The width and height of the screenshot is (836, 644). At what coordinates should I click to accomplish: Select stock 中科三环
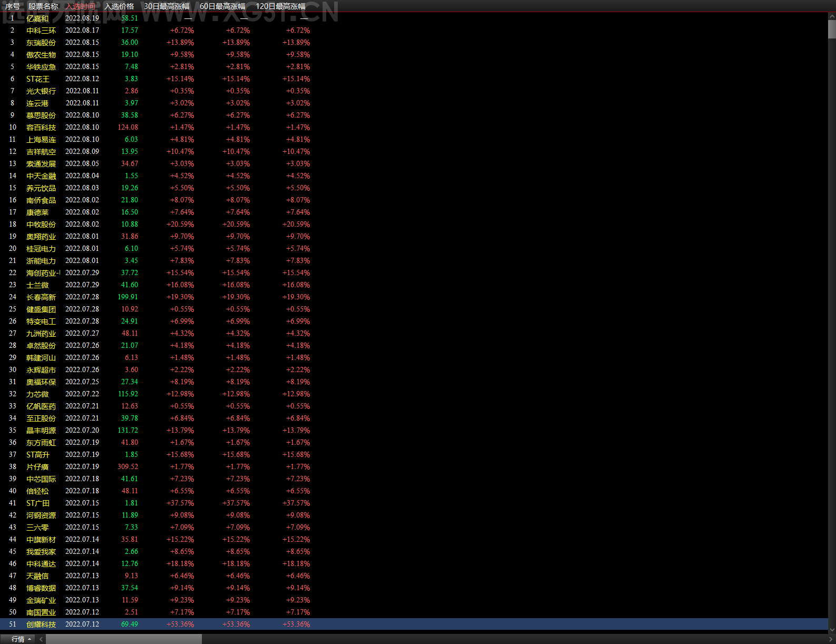[41, 31]
